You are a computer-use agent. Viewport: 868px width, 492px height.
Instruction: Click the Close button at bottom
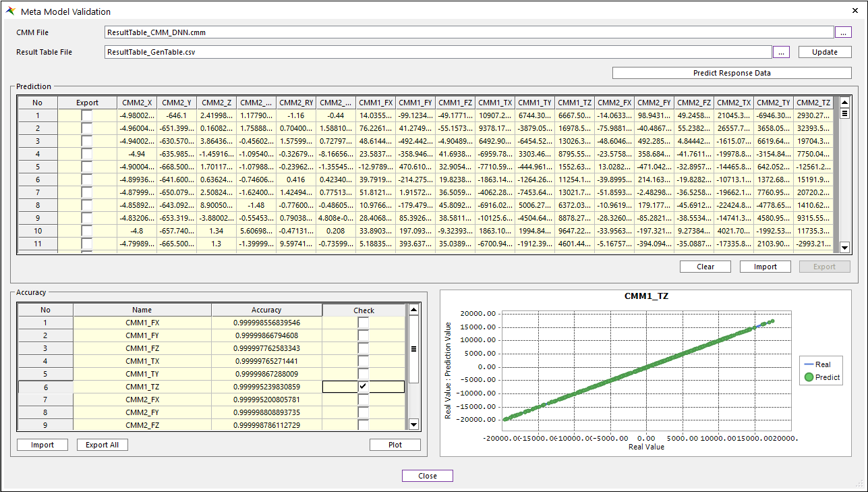428,476
